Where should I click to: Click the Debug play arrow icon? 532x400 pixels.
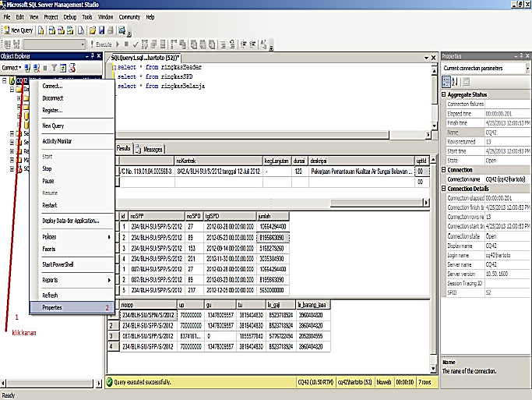coord(118,44)
